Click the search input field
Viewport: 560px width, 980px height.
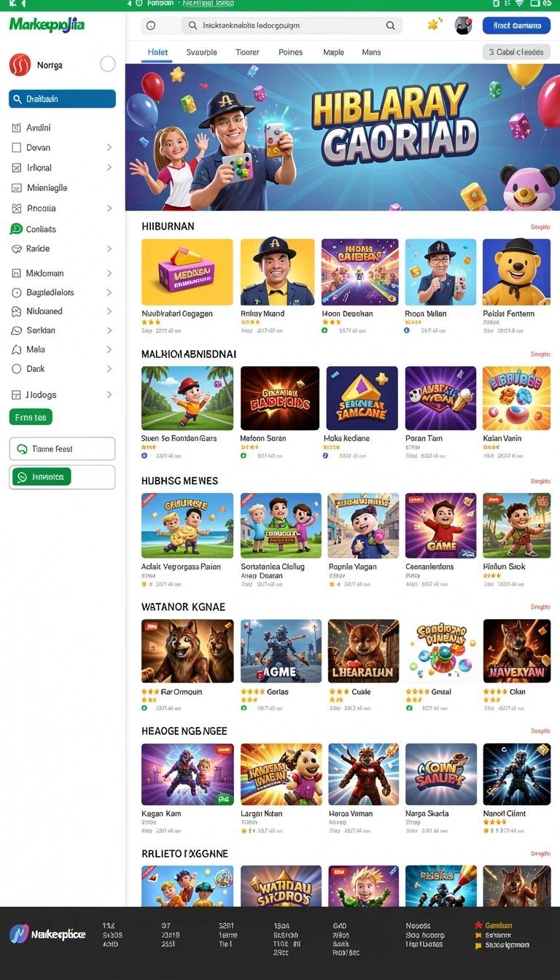coord(292,26)
